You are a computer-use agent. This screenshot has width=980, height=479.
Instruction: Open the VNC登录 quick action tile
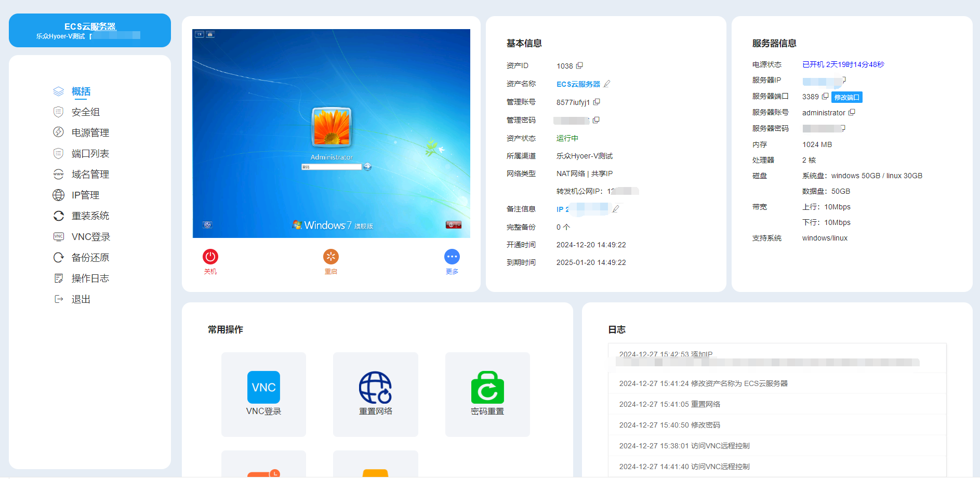coord(263,394)
